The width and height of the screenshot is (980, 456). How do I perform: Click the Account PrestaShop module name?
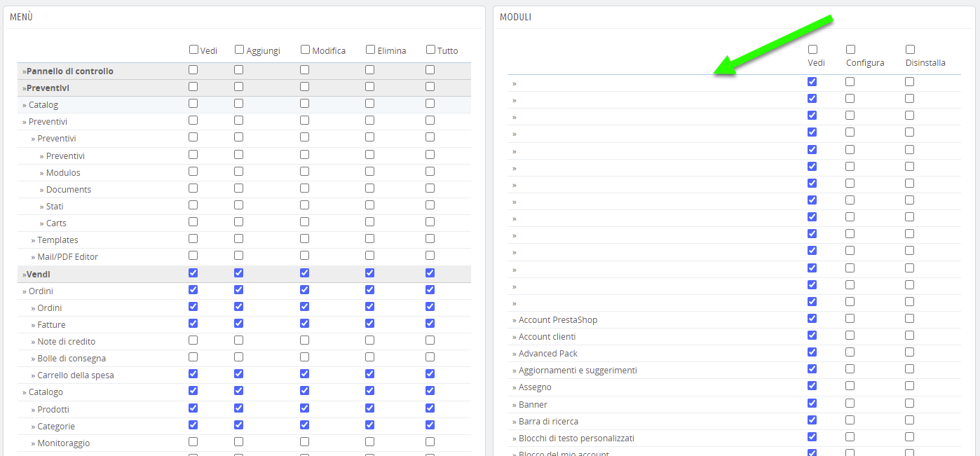(558, 320)
